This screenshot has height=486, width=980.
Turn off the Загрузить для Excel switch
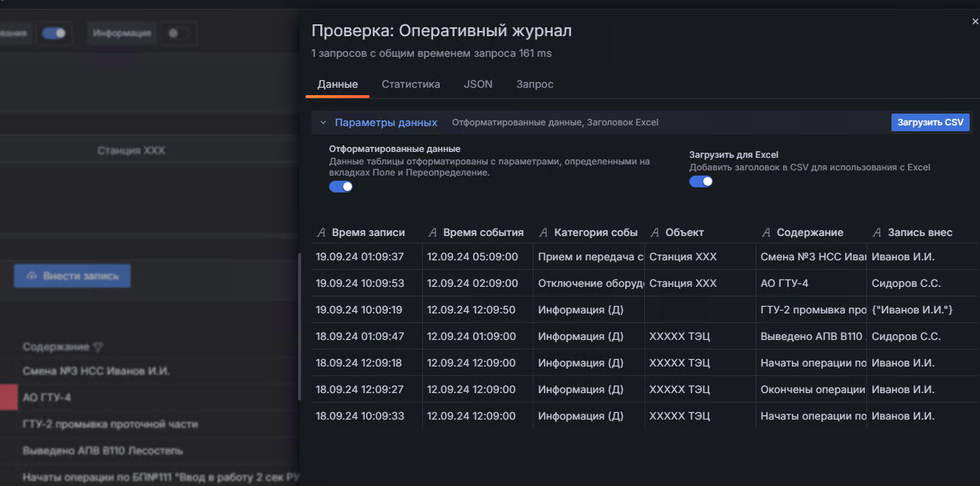pyautogui.click(x=701, y=181)
